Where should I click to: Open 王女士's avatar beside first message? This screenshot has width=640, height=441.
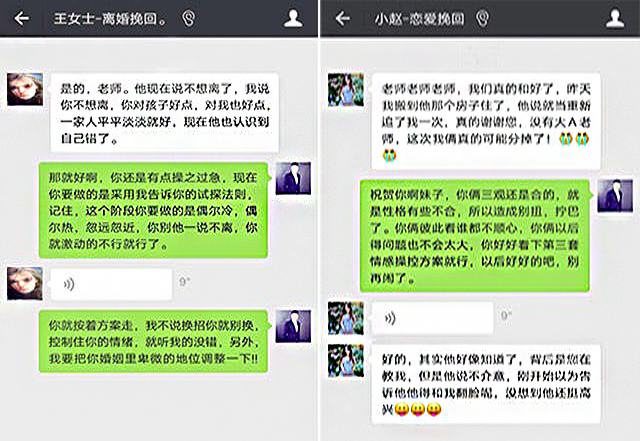(x=25, y=89)
